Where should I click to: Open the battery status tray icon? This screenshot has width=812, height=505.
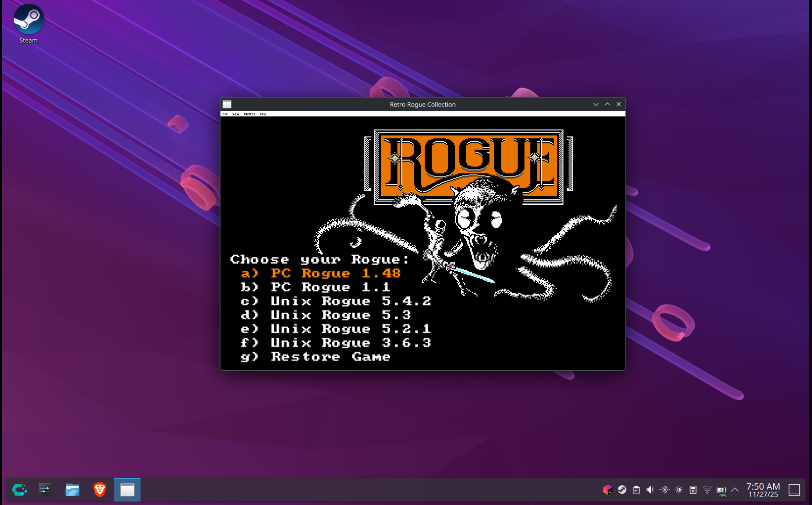tap(722, 490)
